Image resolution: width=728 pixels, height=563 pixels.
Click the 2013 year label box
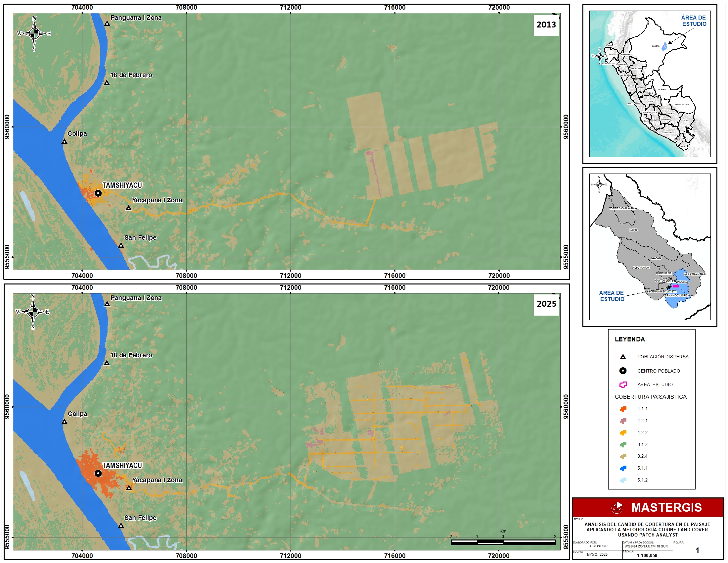[546, 25]
